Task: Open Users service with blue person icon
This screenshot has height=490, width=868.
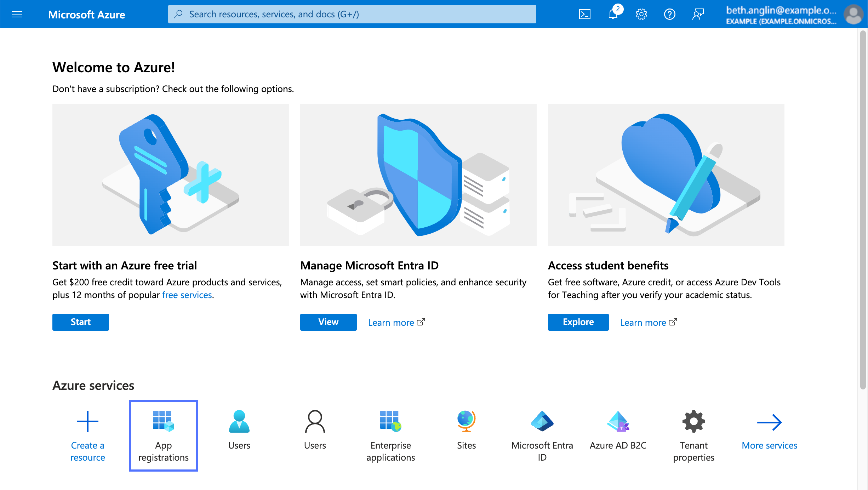Action: (x=239, y=430)
